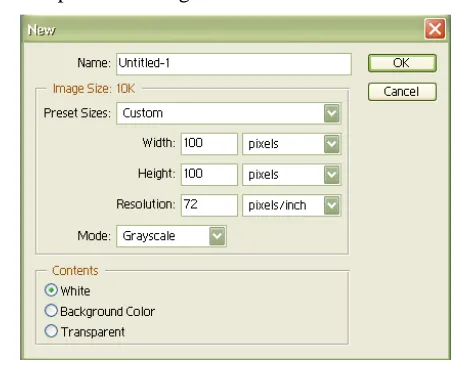The image size is (458, 370).
Task: Click the New dialog title bar
Action: pos(220,29)
